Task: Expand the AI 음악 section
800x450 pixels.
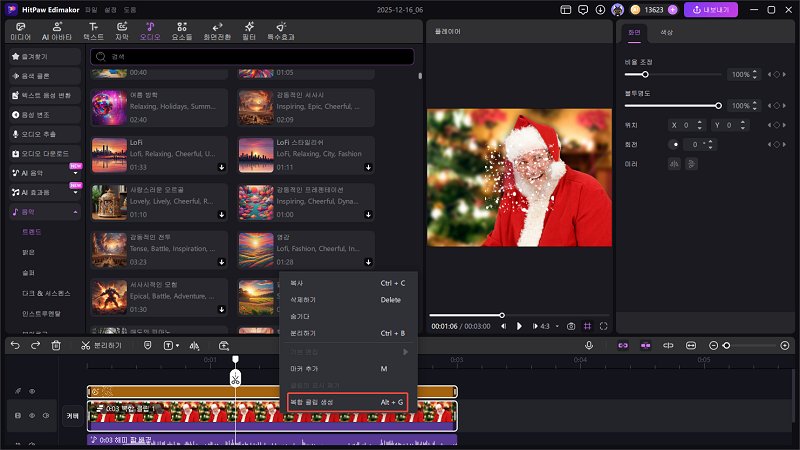Action: [76, 174]
